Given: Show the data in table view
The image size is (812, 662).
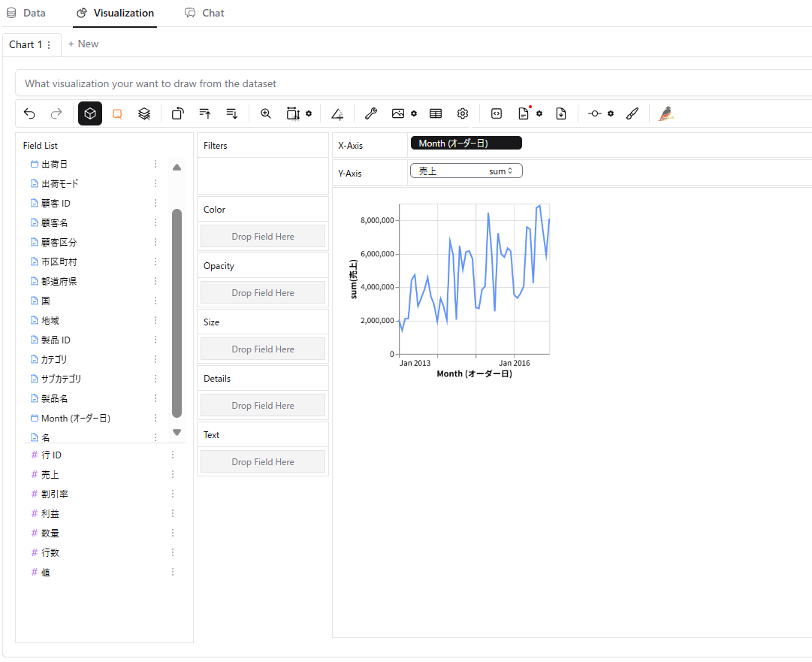Looking at the screenshot, I should (435, 113).
